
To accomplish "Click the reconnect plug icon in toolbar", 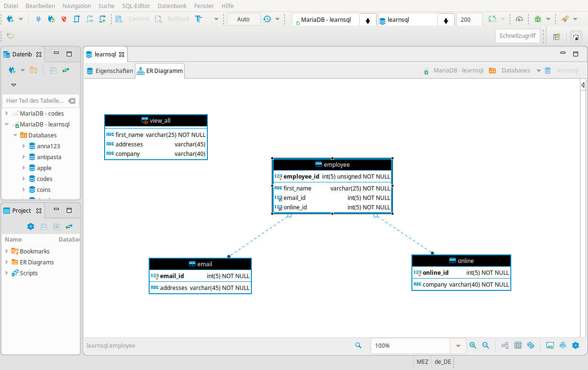I will (51, 19).
